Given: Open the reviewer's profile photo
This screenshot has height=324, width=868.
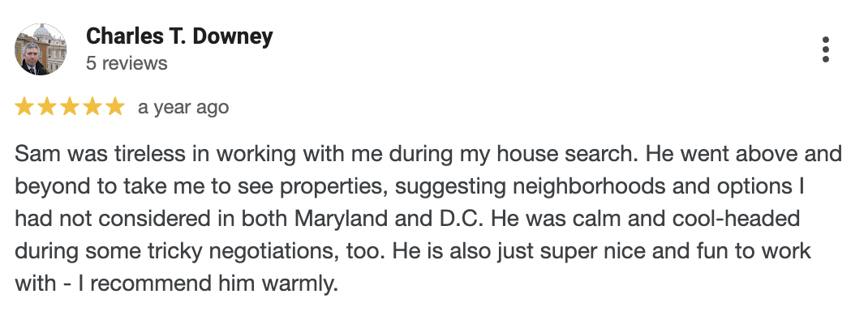Looking at the screenshot, I should point(41,49).
